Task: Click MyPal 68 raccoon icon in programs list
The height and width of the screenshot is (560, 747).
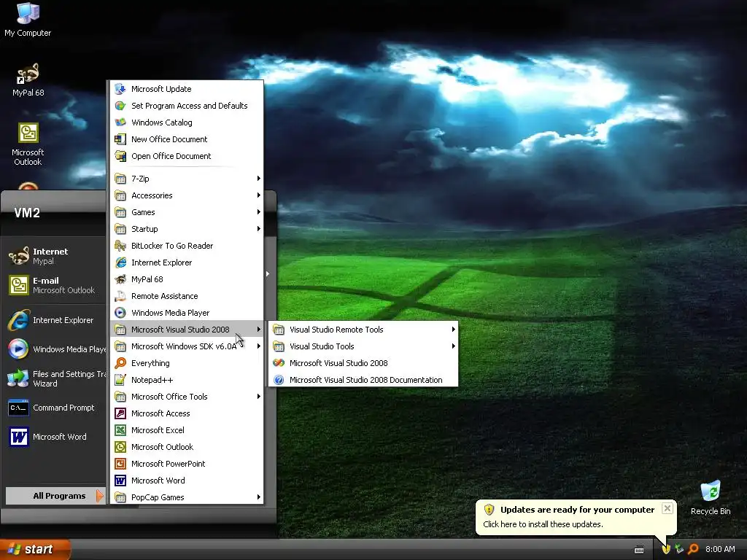Action: click(120, 279)
